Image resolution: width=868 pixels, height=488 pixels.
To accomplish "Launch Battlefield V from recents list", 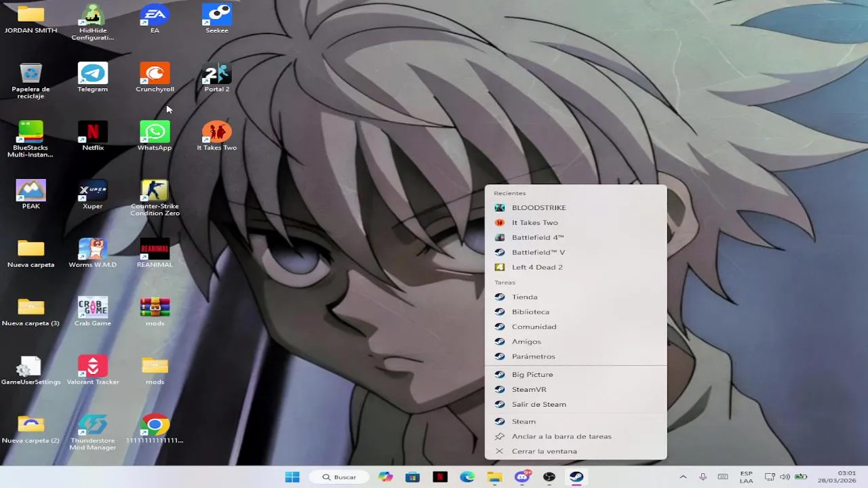I will (x=576, y=252).
